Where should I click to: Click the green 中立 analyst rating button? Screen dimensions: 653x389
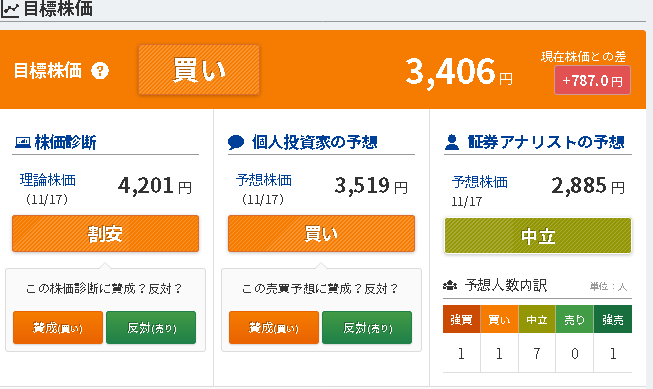click(x=538, y=236)
